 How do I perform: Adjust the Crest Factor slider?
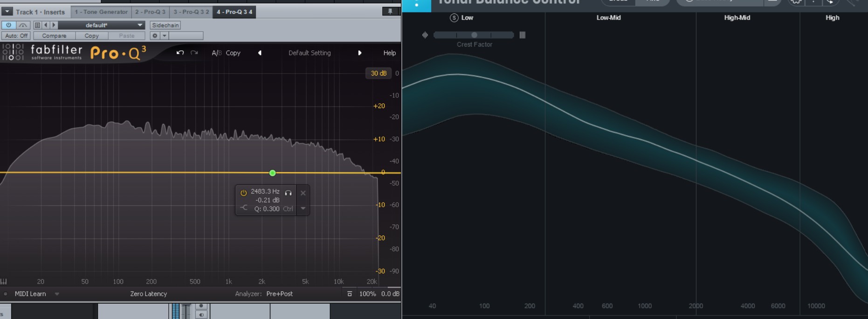[474, 35]
